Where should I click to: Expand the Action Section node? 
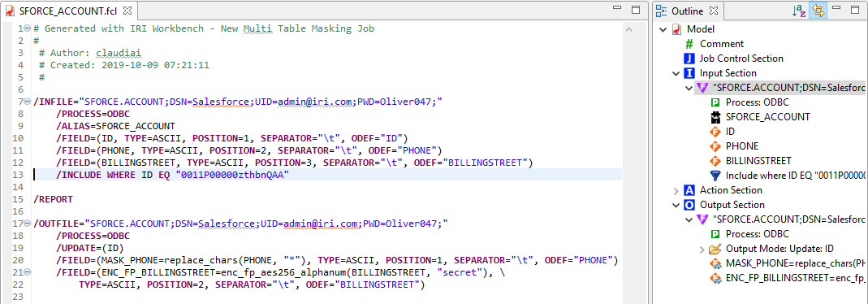(x=676, y=190)
